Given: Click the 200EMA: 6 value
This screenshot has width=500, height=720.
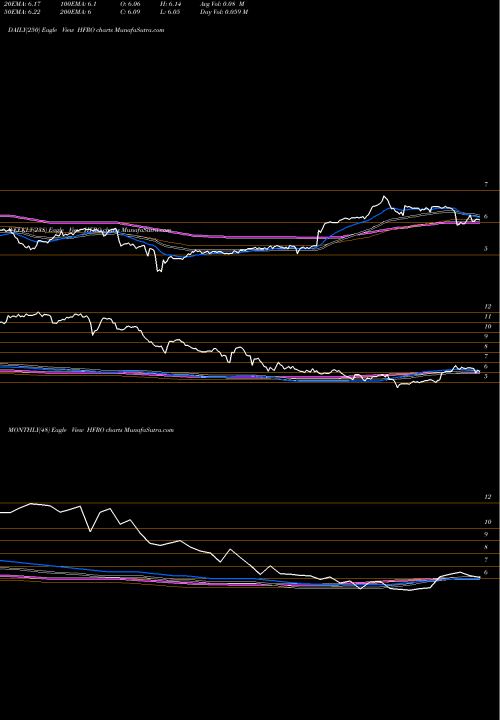Looking at the screenshot, I should tap(77, 12).
